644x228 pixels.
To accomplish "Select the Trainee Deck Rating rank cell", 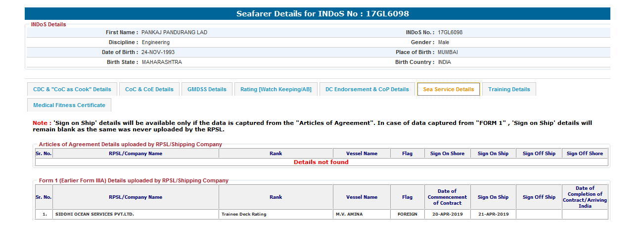I will 244,214.
